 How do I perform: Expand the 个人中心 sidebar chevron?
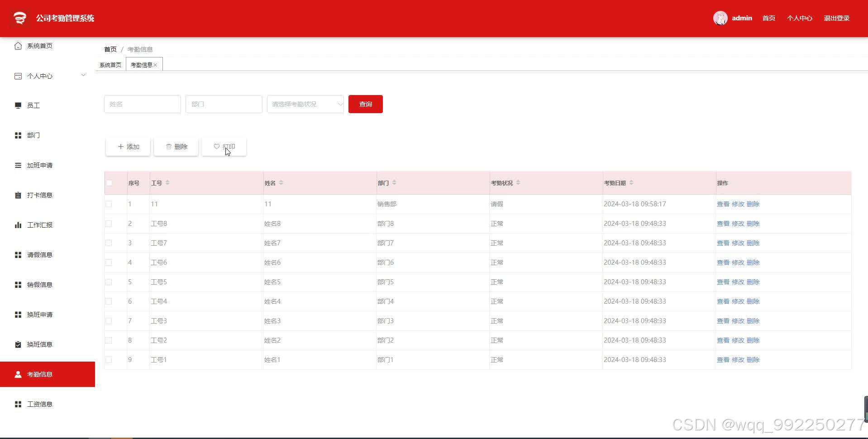83,75
